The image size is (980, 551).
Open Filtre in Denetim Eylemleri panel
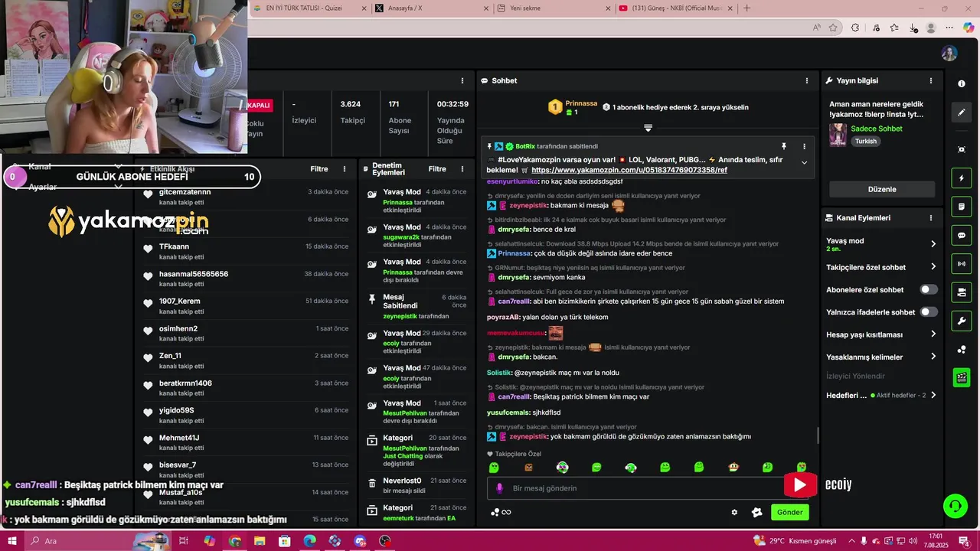pos(437,169)
